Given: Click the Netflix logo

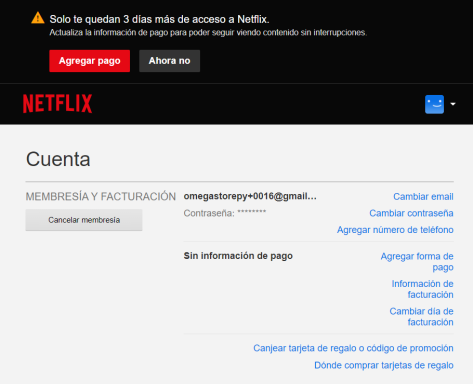Looking at the screenshot, I should [57, 103].
